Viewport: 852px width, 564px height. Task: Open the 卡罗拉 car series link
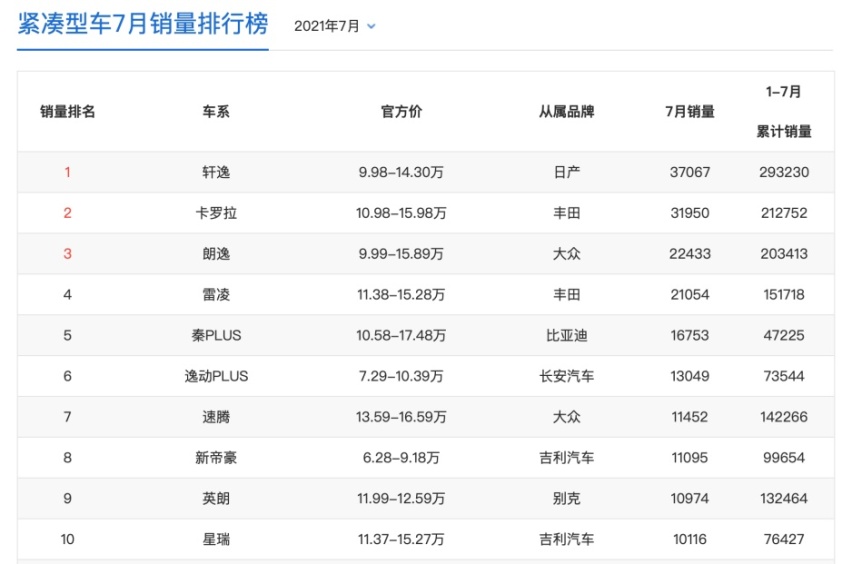click(x=216, y=213)
